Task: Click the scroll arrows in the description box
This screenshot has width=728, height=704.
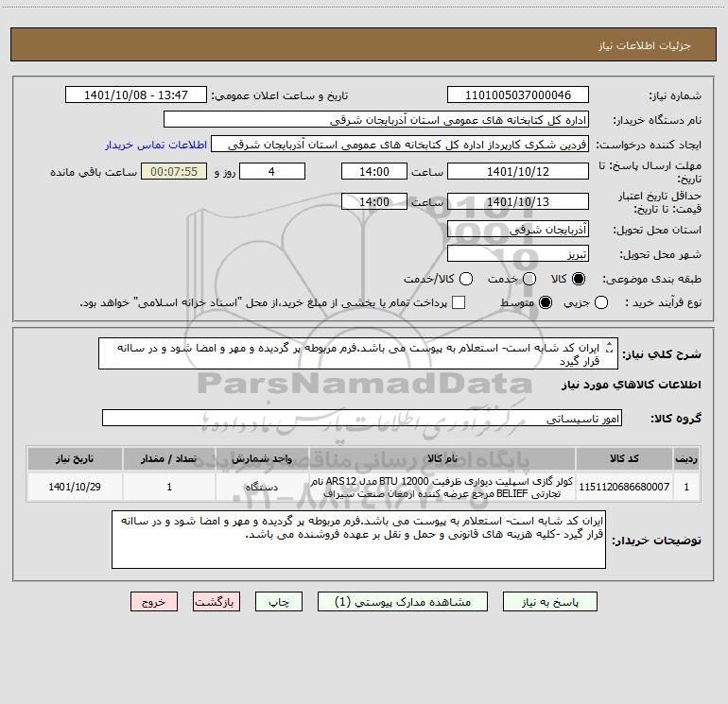Action: (x=610, y=347)
